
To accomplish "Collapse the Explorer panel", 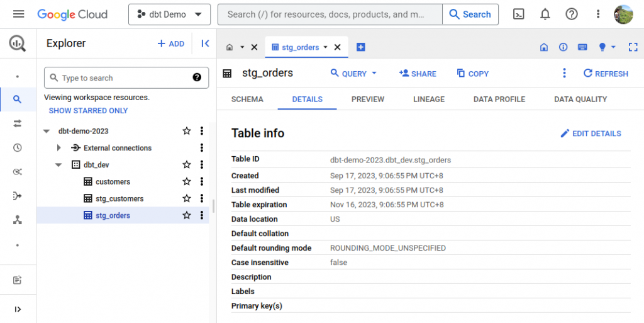I will [x=206, y=43].
